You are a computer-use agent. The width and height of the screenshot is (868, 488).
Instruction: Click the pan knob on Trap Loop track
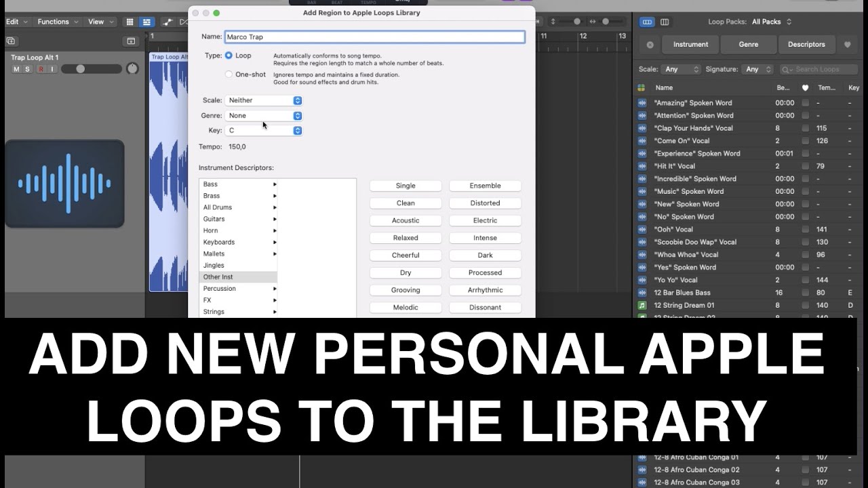coord(132,68)
